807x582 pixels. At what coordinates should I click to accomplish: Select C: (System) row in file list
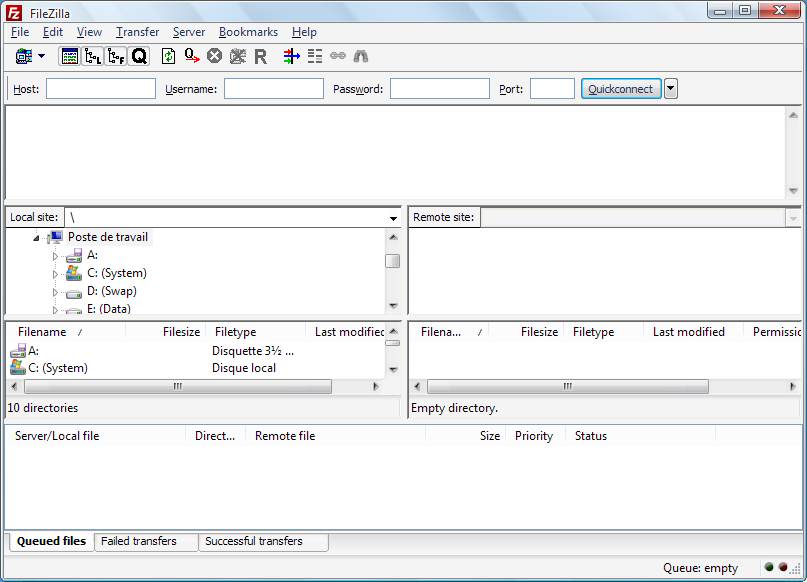[x=196, y=368]
